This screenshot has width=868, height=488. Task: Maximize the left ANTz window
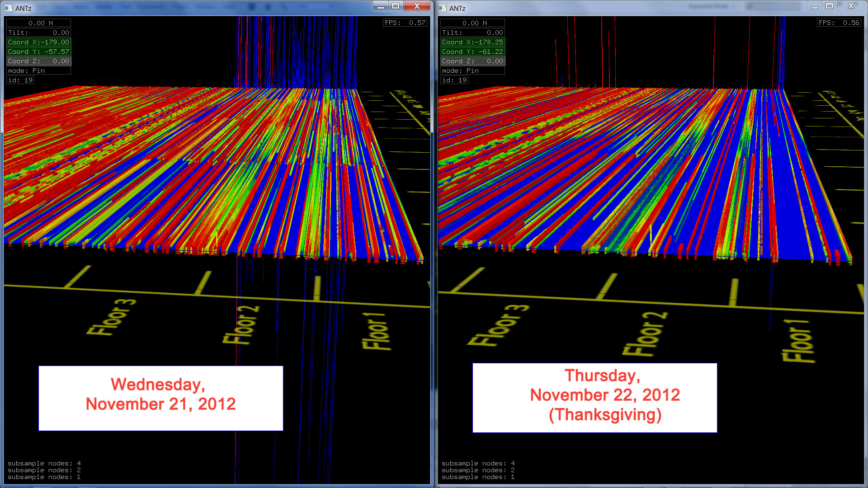pyautogui.click(x=396, y=6)
